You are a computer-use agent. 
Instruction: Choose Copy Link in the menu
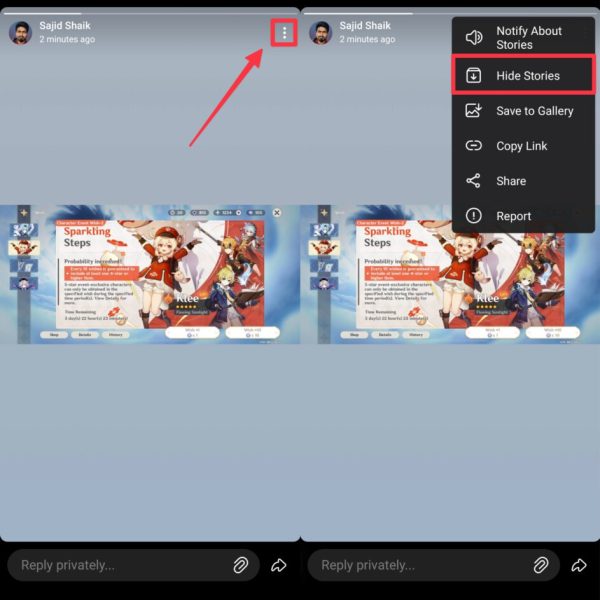(523, 146)
